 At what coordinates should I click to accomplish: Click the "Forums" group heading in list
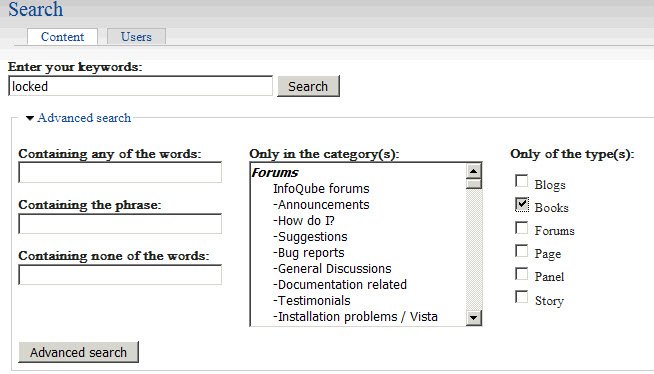coord(275,173)
